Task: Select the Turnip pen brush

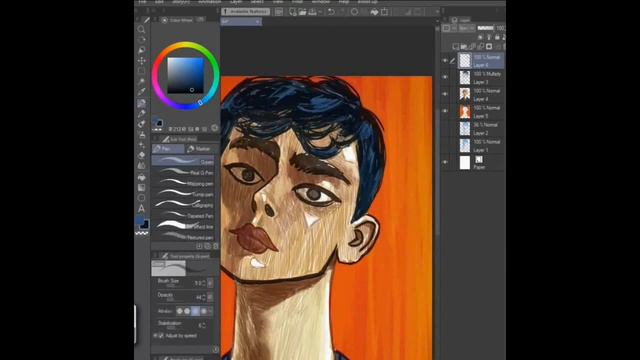Action: point(183,194)
